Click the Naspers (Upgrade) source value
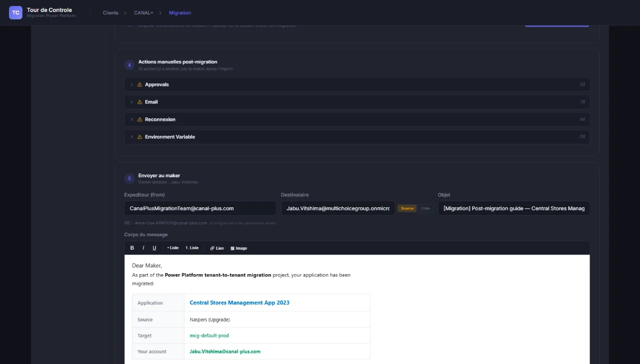The image size is (640, 364). (x=210, y=320)
